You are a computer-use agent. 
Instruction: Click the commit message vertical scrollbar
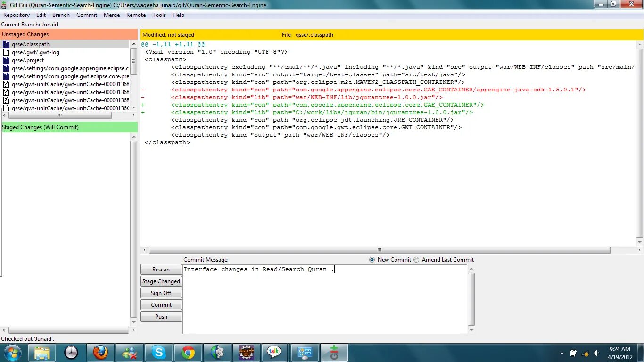(471, 299)
